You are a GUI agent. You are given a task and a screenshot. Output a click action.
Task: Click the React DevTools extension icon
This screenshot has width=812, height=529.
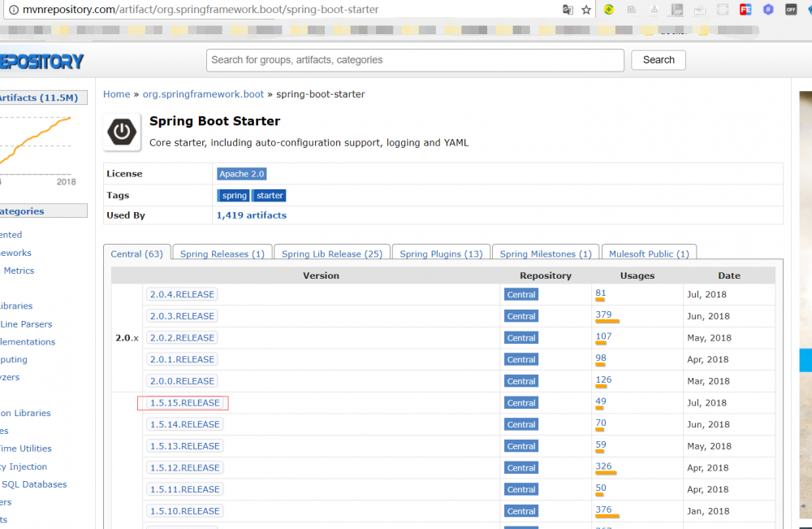[x=723, y=9]
